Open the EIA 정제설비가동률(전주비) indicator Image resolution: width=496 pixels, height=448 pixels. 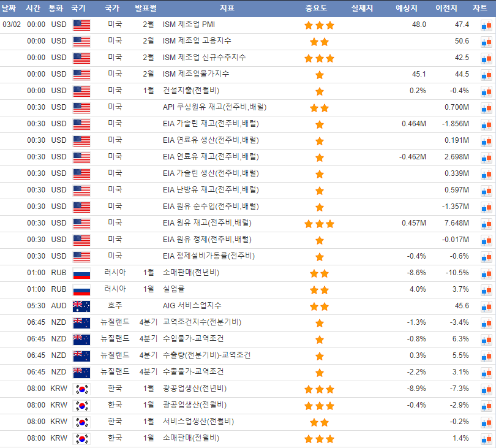click(x=208, y=256)
